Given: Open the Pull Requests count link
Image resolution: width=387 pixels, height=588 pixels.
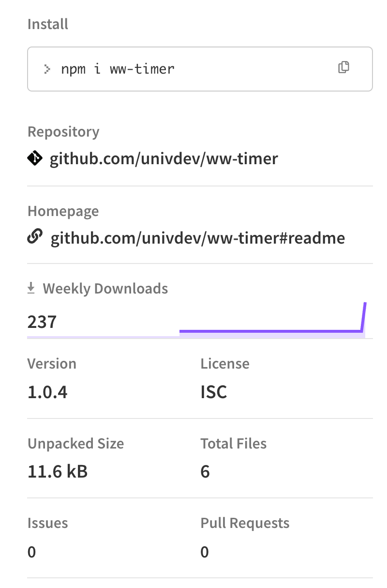Looking at the screenshot, I should [205, 551].
